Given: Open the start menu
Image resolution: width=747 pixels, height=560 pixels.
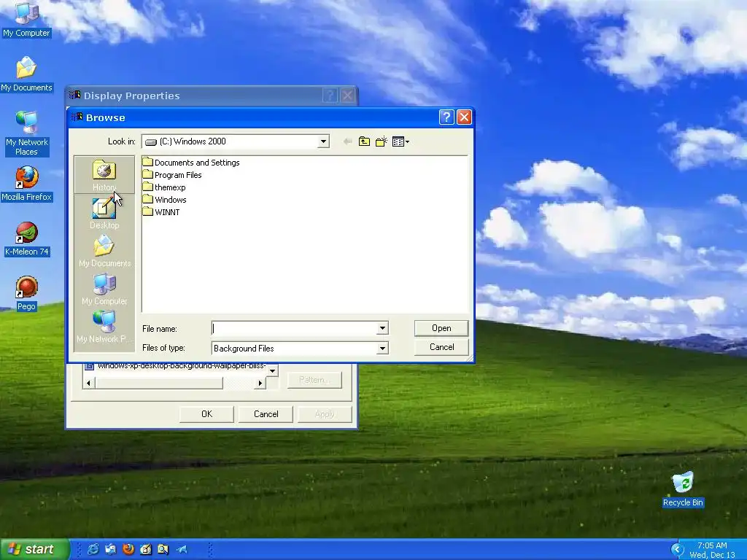Looking at the screenshot, I should (x=34, y=549).
